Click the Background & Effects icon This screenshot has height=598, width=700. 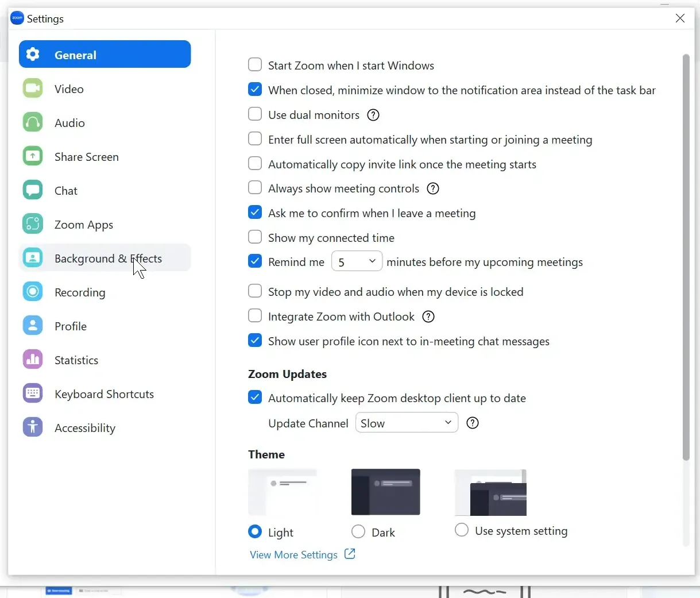click(x=33, y=258)
